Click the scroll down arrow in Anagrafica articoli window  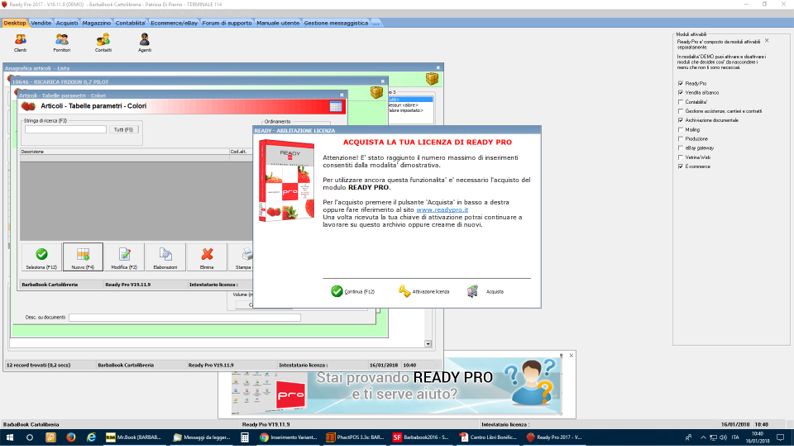coord(428,344)
